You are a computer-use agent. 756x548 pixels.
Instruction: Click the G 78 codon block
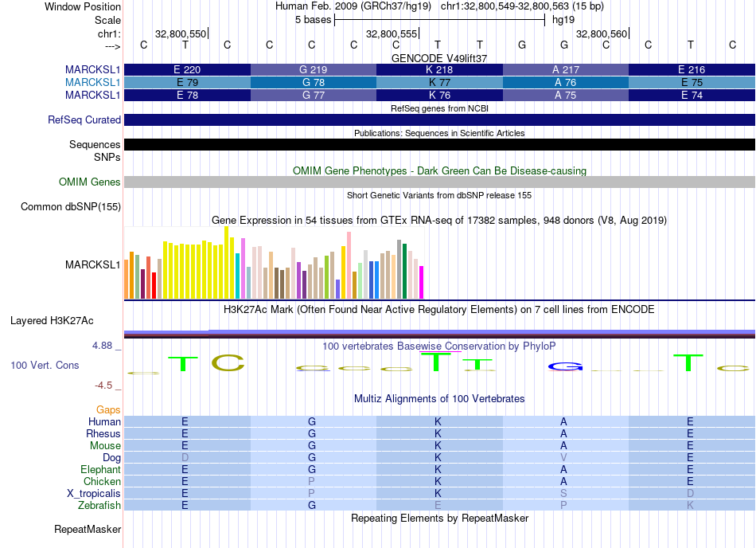pos(314,83)
